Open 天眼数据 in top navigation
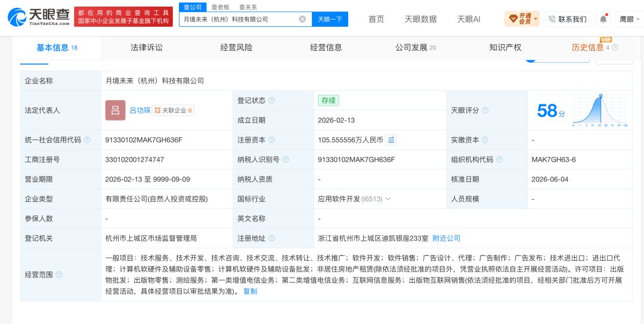Image resolution: width=644 pixels, height=324 pixels. (420, 19)
